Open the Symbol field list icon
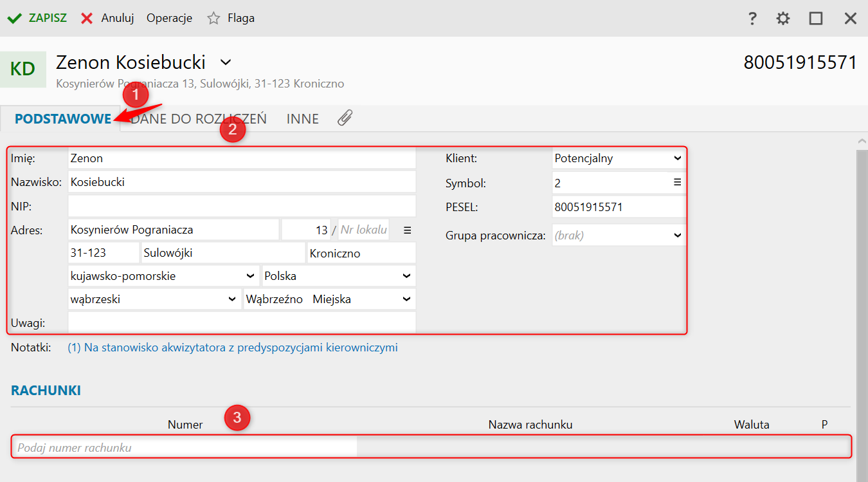The image size is (868, 482). pos(677,183)
